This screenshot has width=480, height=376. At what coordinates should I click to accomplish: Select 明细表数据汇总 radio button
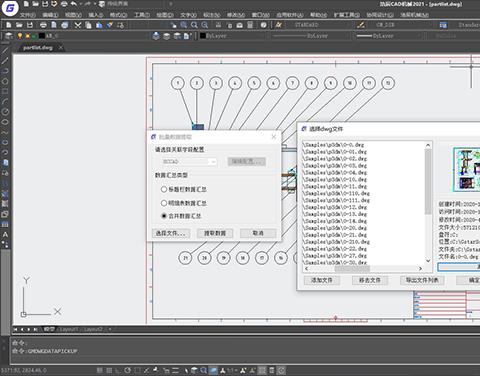coord(164,203)
